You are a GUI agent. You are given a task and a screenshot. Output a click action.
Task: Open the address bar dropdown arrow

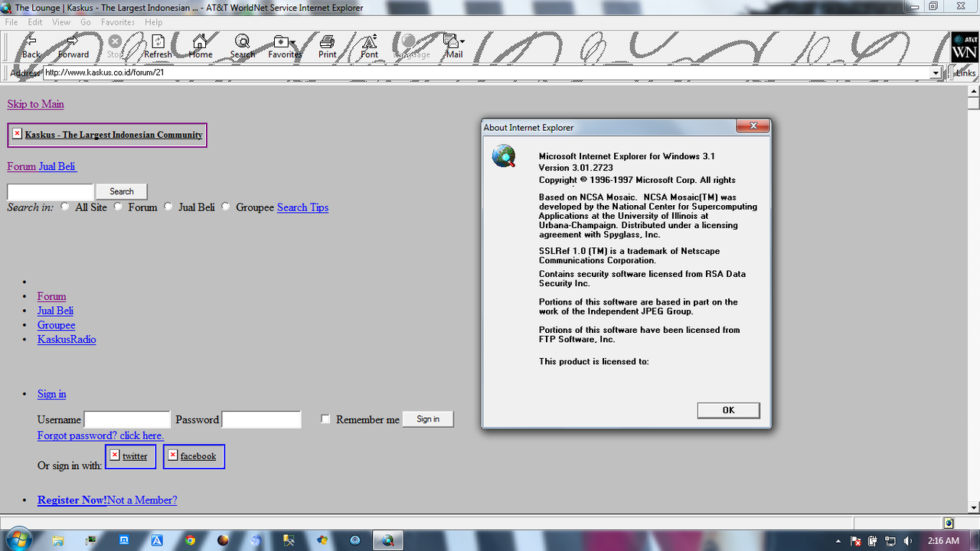click(x=935, y=73)
